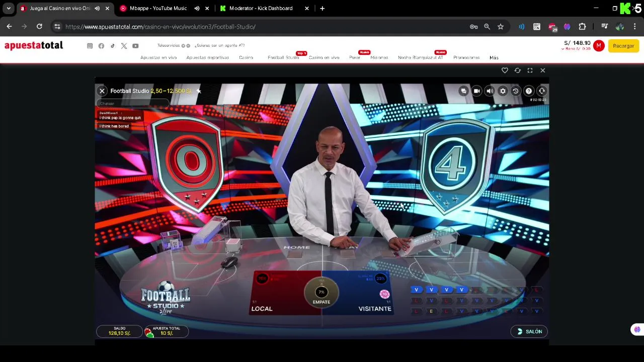
Task: Close the game frame with the X
Action: click(543, 70)
